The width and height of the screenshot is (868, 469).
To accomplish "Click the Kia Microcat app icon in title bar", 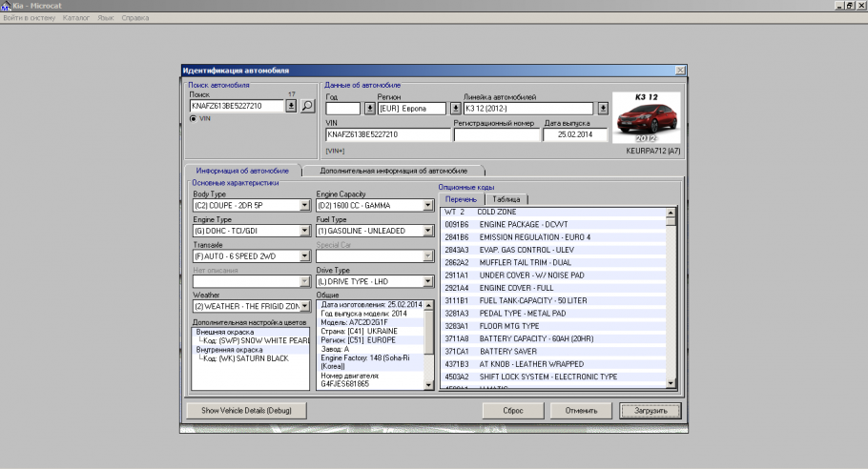I will [x=6, y=6].
